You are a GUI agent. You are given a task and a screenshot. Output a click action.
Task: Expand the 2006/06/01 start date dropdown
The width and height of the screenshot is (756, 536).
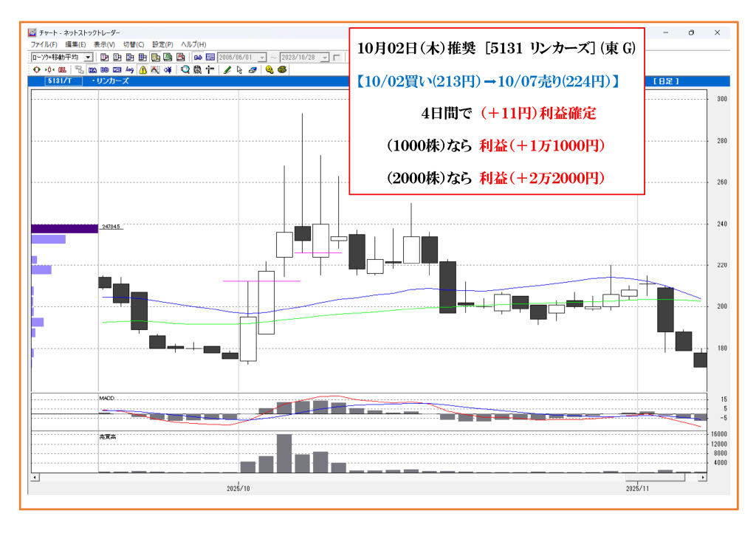(262, 57)
